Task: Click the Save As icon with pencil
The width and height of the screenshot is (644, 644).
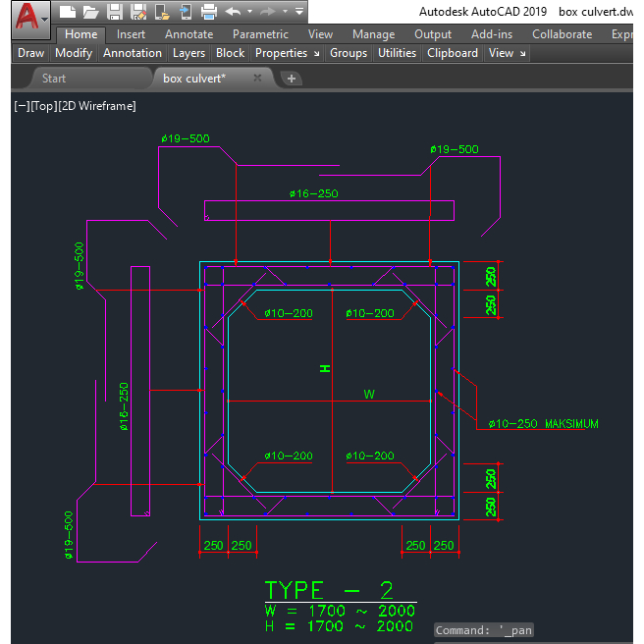Action: [x=138, y=12]
